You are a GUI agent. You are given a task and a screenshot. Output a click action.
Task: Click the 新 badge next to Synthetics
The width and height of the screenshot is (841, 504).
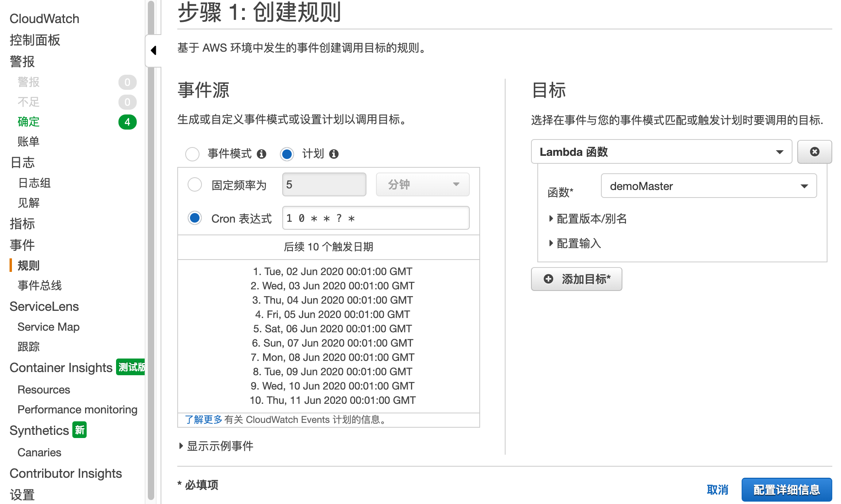pyautogui.click(x=79, y=430)
